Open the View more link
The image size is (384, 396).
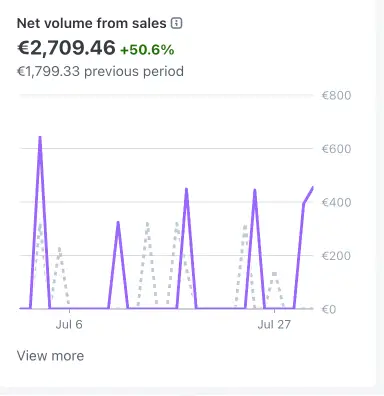click(x=50, y=356)
